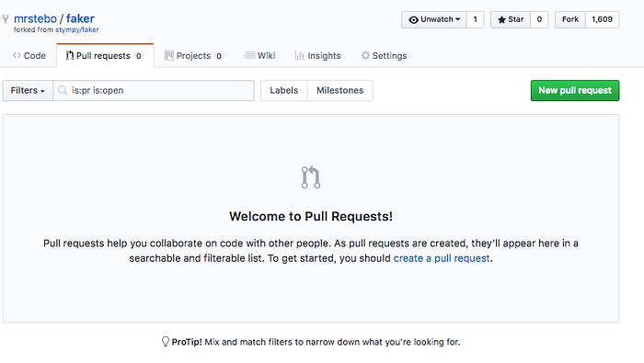
Task: Click the green New pull request button
Action: 575,90
